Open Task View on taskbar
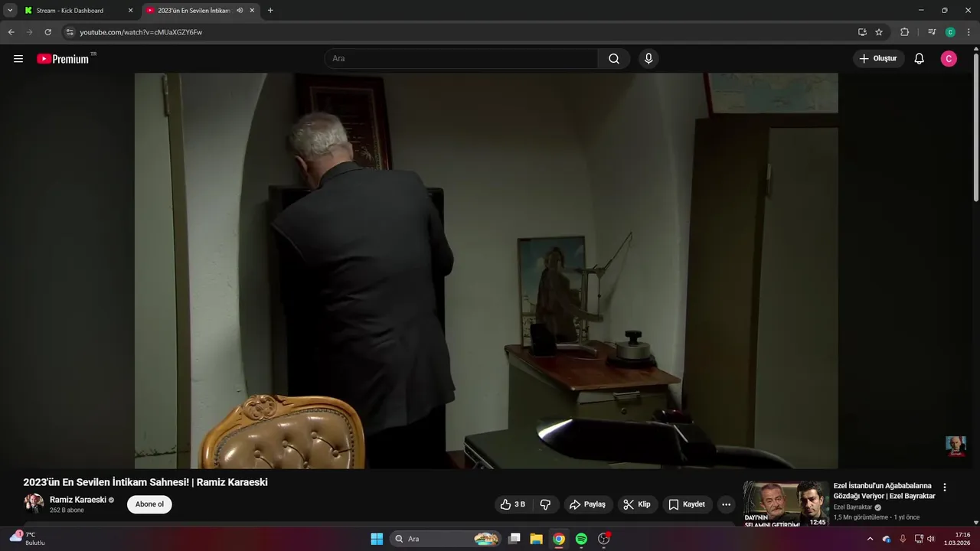Viewport: 980px width, 551px height. point(514,539)
